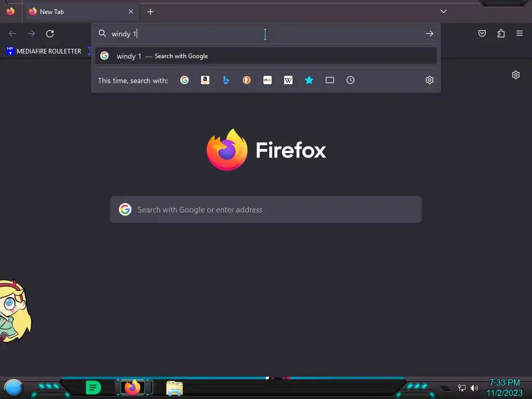Search this time with eBay

click(x=268, y=80)
